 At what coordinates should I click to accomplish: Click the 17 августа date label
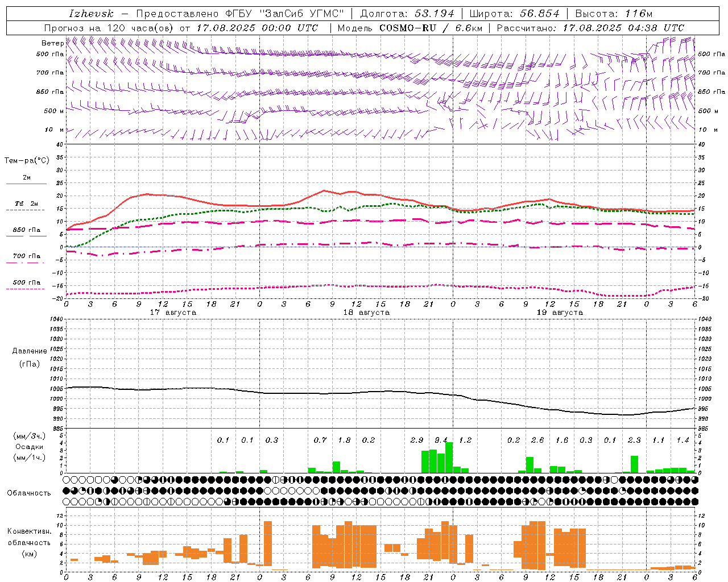pos(173,313)
